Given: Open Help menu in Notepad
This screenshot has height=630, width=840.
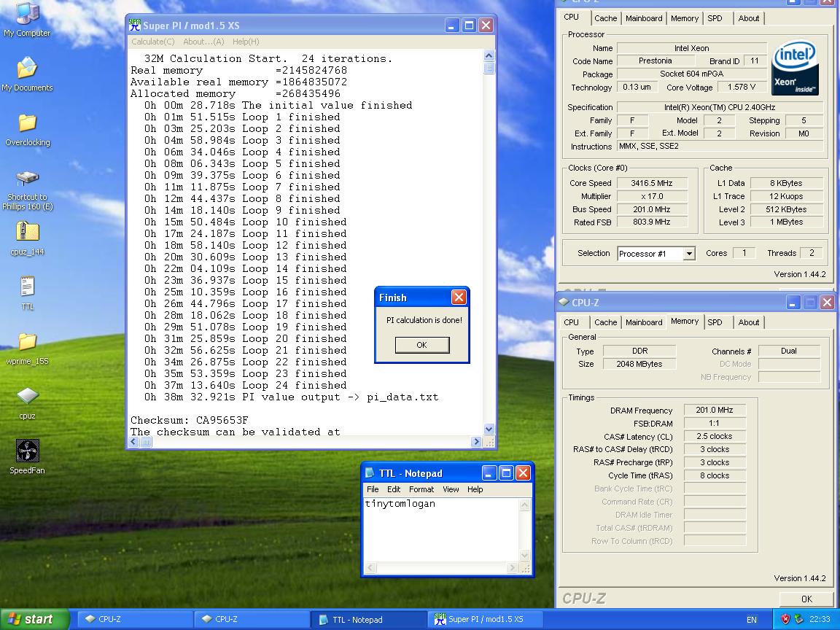Looking at the screenshot, I should pyautogui.click(x=475, y=489).
